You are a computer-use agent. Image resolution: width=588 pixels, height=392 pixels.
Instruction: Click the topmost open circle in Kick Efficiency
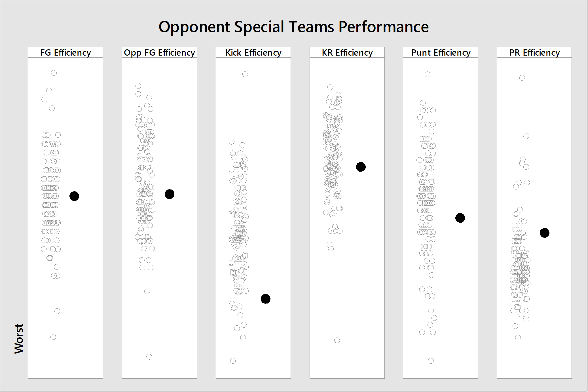tap(245, 74)
